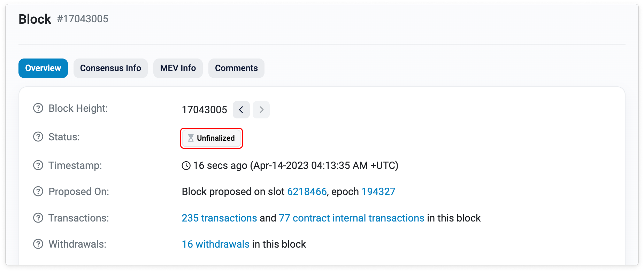Image resolution: width=644 pixels, height=272 pixels.
Task: Click the Timestamp help question icon
Action: (38, 165)
